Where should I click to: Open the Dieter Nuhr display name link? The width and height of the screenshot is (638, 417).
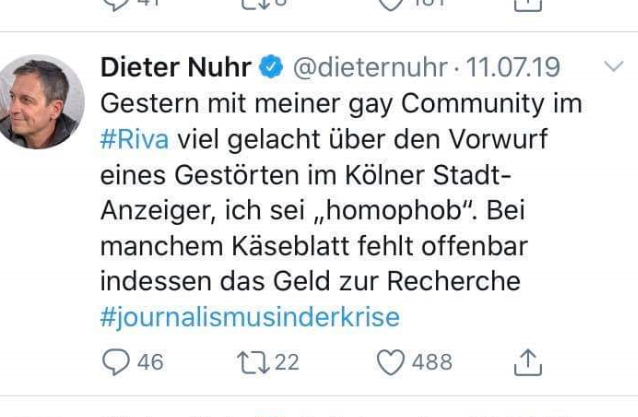point(176,68)
